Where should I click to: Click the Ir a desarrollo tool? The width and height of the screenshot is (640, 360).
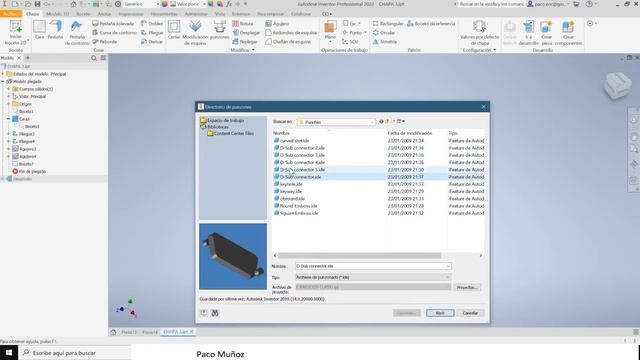[529, 33]
